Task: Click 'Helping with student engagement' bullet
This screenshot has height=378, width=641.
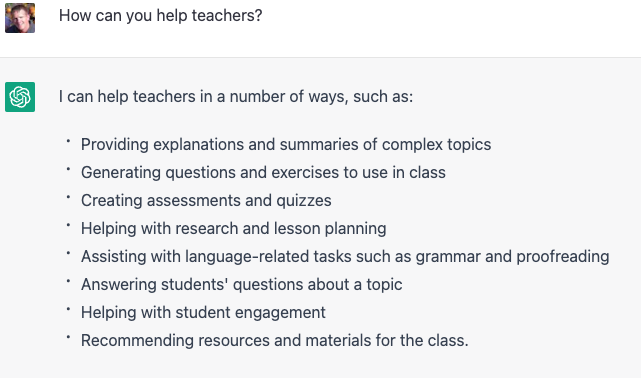Action: 203,313
